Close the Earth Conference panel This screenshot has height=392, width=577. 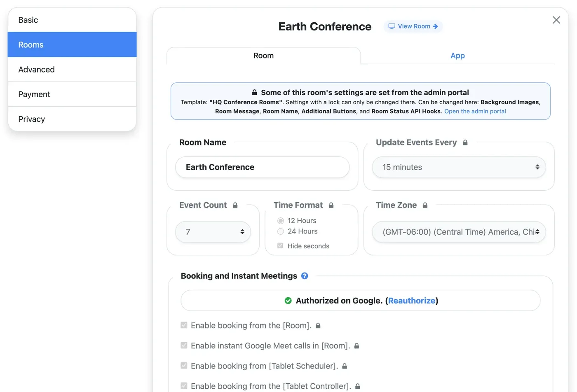[556, 20]
